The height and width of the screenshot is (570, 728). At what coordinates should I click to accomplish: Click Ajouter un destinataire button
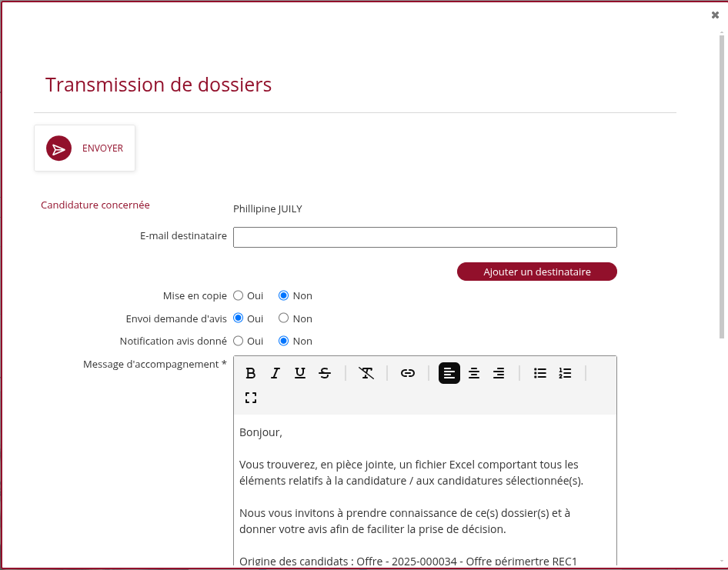pyautogui.click(x=536, y=272)
